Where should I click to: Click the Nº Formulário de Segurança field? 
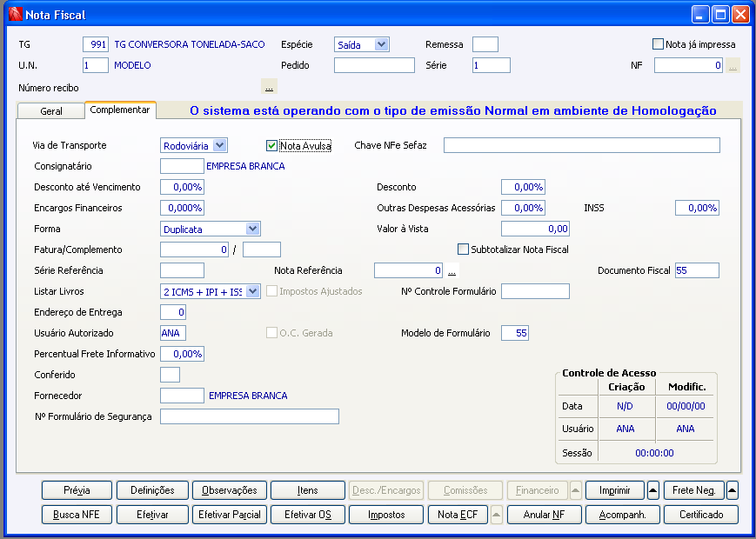[x=250, y=416]
